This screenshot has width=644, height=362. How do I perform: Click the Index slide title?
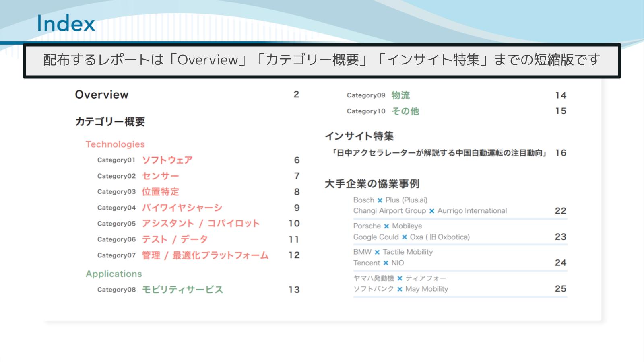pyautogui.click(x=66, y=23)
